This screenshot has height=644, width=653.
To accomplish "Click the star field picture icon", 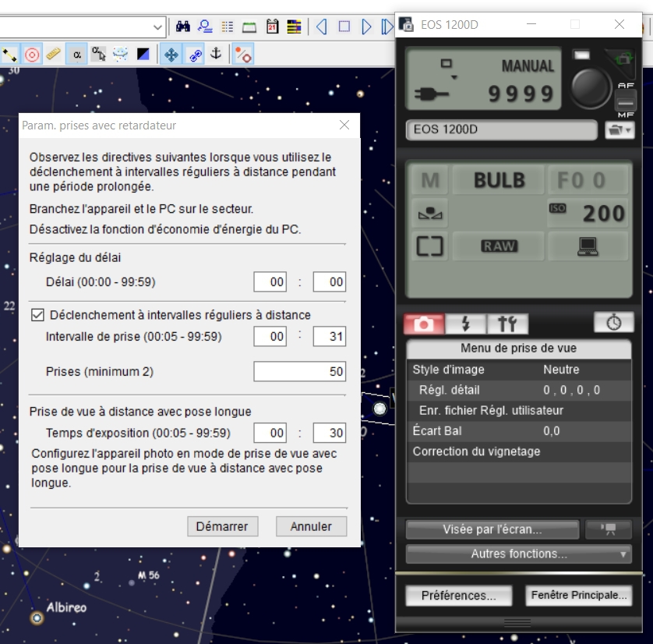I will coord(120,55).
